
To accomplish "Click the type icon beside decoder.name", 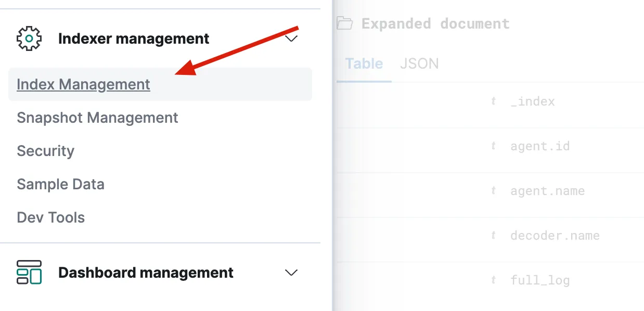I will tap(493, 236).
